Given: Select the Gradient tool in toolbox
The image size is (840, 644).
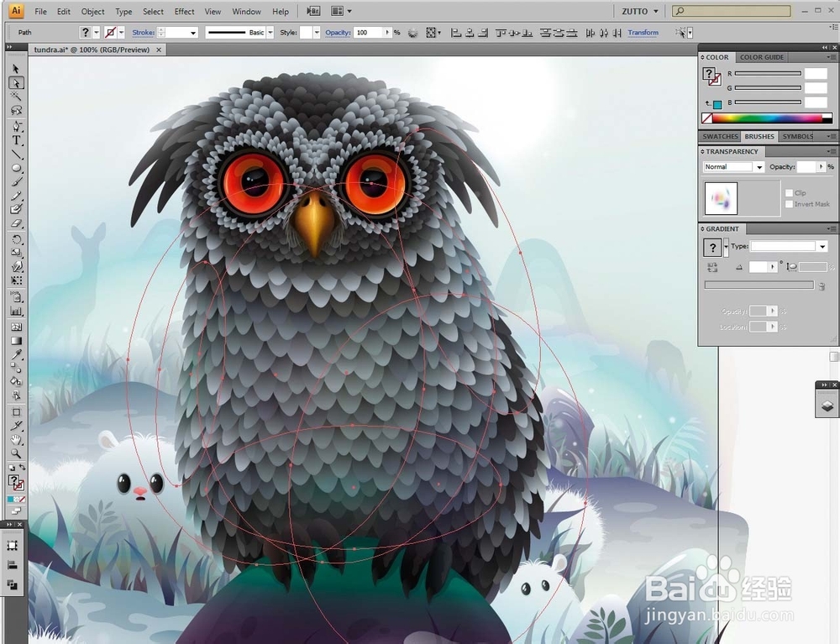Looking at the screenshot, I should (x=16, y=341).
